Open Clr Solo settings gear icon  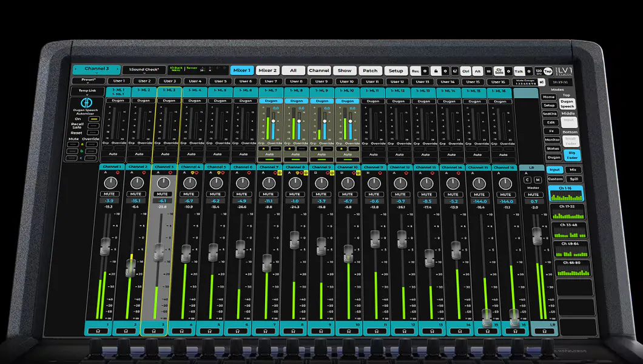pyautogui.click(x=508, y=72)
